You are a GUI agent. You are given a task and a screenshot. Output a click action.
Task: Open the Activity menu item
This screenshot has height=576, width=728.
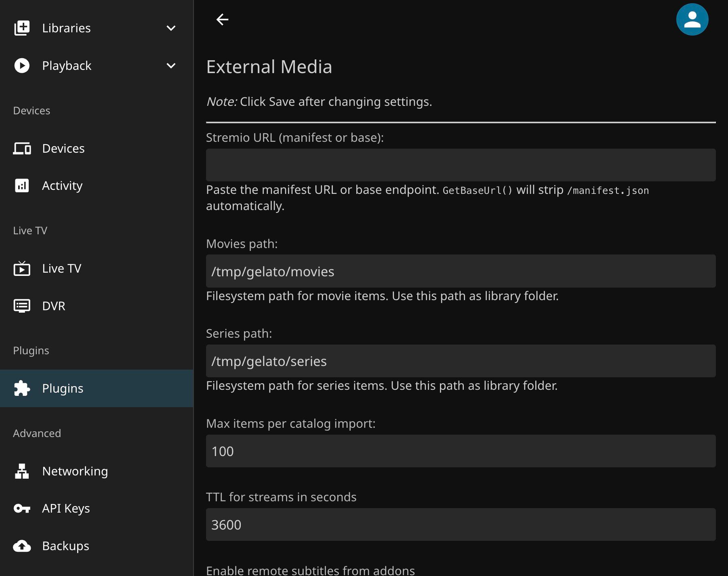[62, 185]
